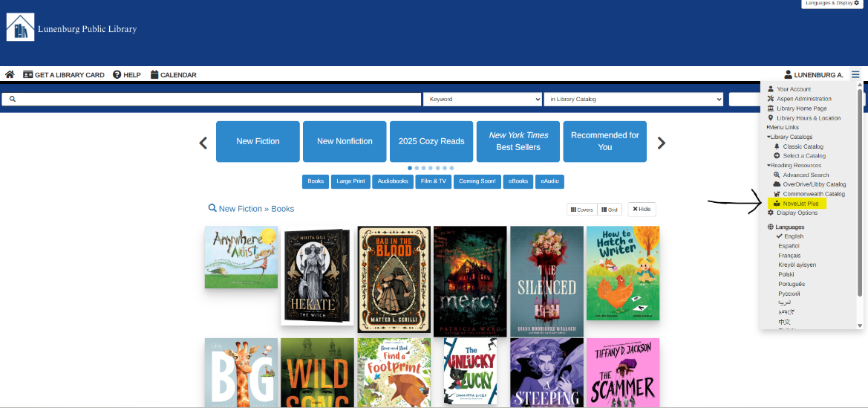The height and width of the screenshot is (408, 868).
Task: Select the New Fiction browse category
Action: tap(258, 141)
